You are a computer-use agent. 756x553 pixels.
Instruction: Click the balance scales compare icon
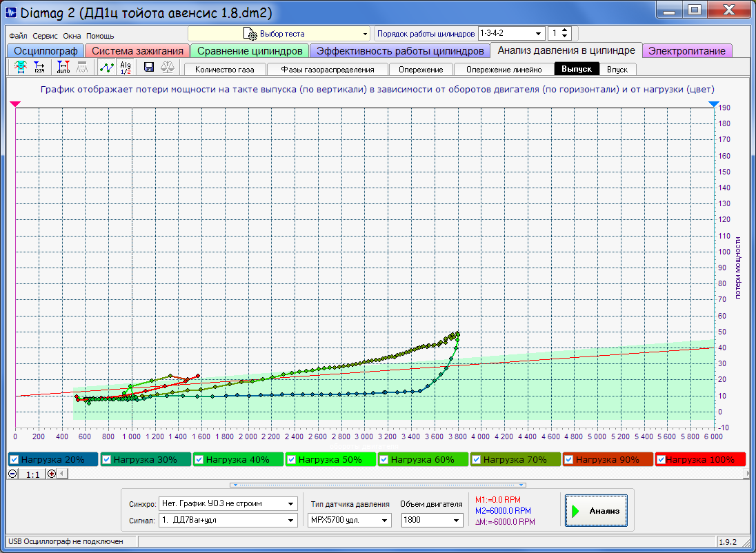point(168,67)
